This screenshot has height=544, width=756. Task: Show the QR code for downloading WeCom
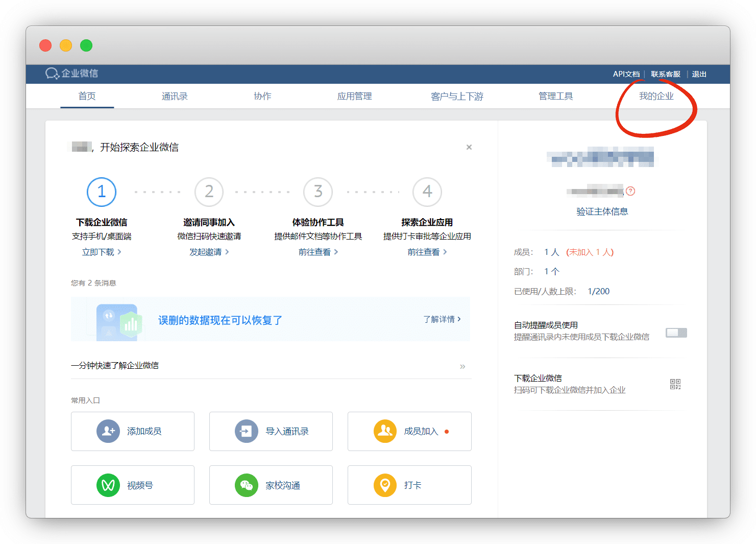tap(675, 384)
